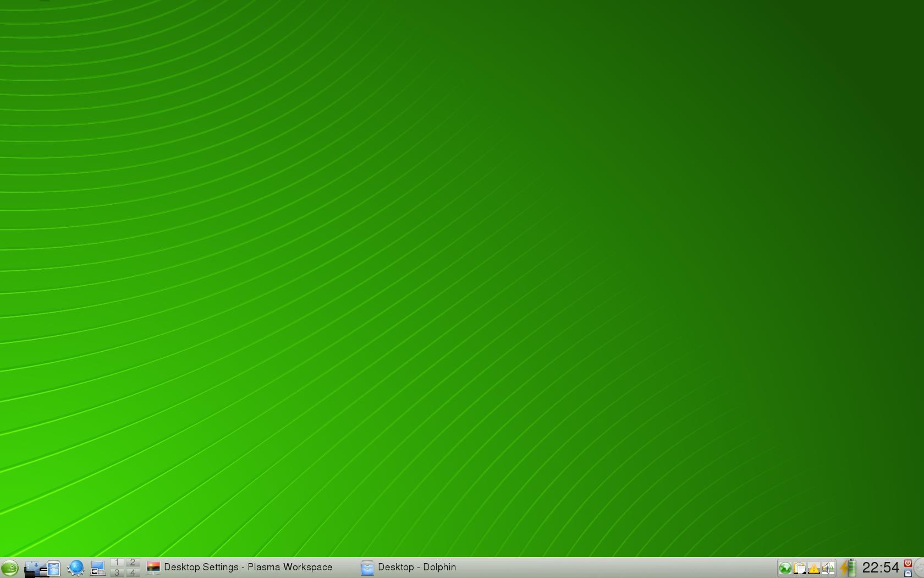This screenshot has width=924, height=578.
Task: Open the battery power status icon
Action: pos(849,568)
